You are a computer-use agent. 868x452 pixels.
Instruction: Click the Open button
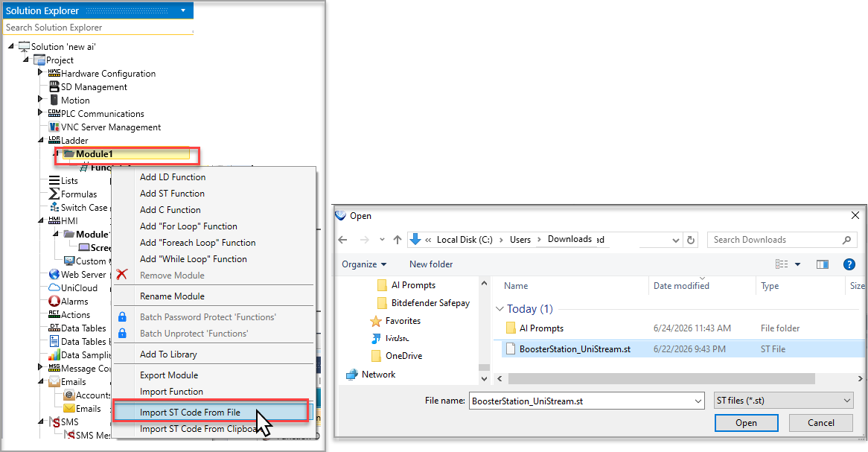[x=746, y=423]
